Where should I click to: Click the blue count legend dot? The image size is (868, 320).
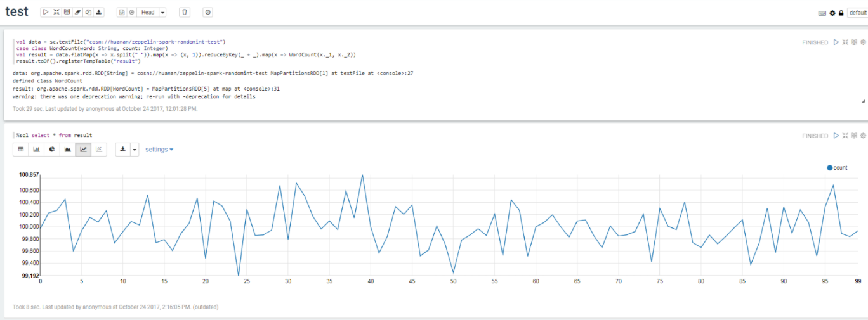[830, 168]
